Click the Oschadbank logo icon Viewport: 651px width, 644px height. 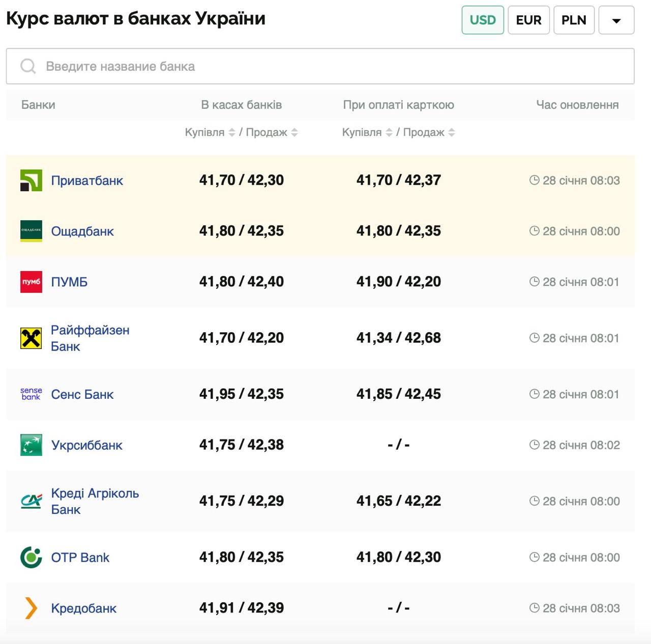coord(31,231)
